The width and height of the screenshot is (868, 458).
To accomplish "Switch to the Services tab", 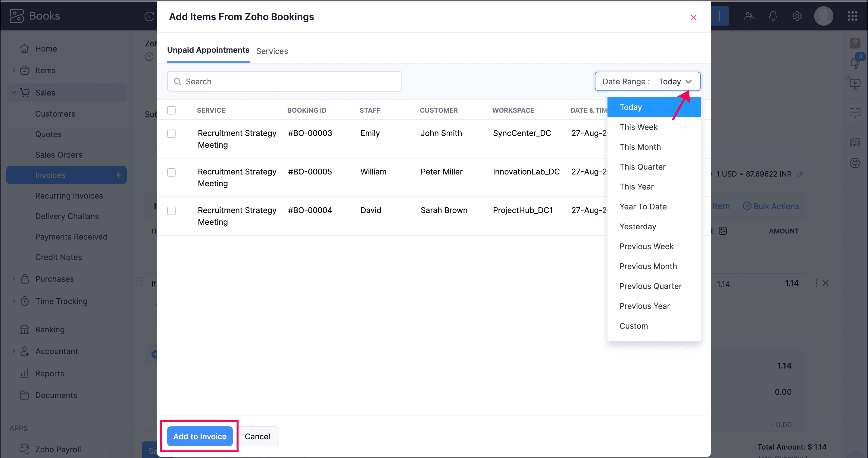I will coord(272,51).
